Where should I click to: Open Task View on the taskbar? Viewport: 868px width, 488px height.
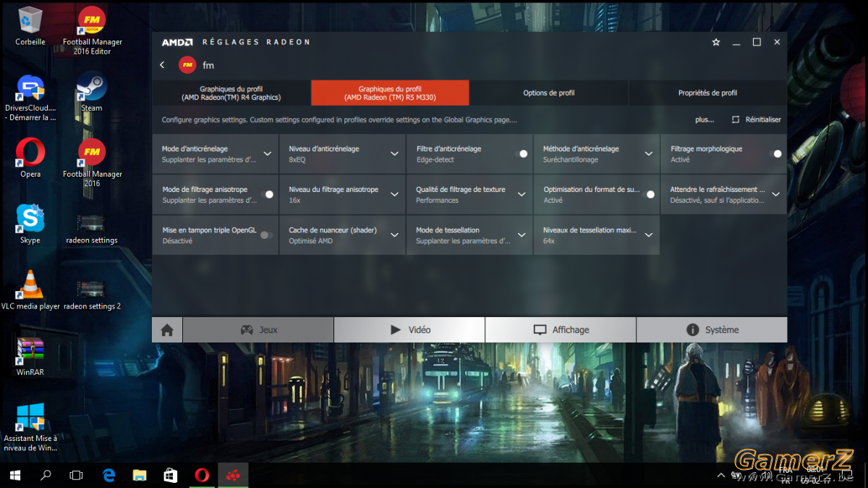76,476
